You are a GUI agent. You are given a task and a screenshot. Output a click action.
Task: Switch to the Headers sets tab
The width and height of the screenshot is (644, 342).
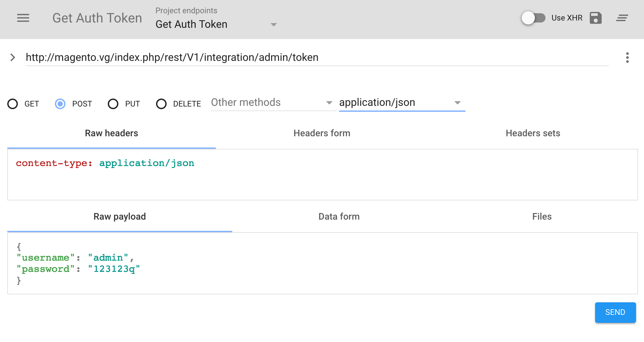533,133
